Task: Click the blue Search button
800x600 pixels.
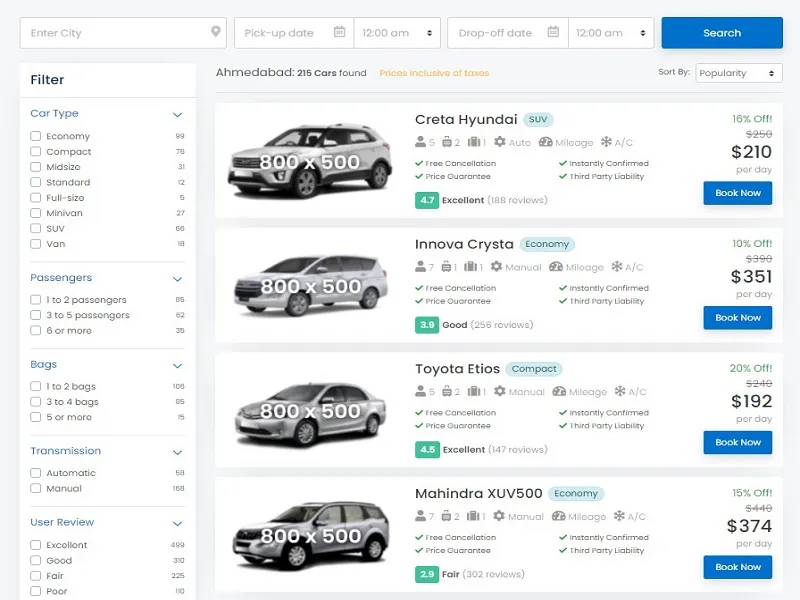Action: [x=722, y=33]
